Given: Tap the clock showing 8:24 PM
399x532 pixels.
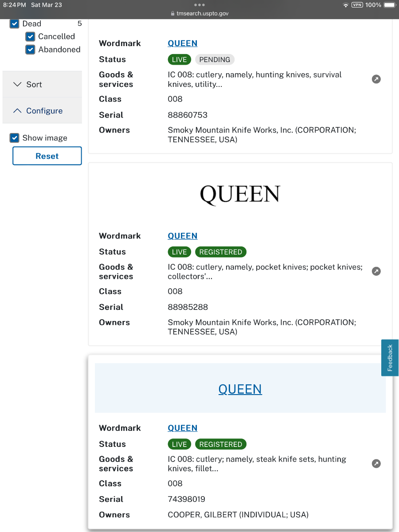Looking at the screenshot, I should 14,5.
